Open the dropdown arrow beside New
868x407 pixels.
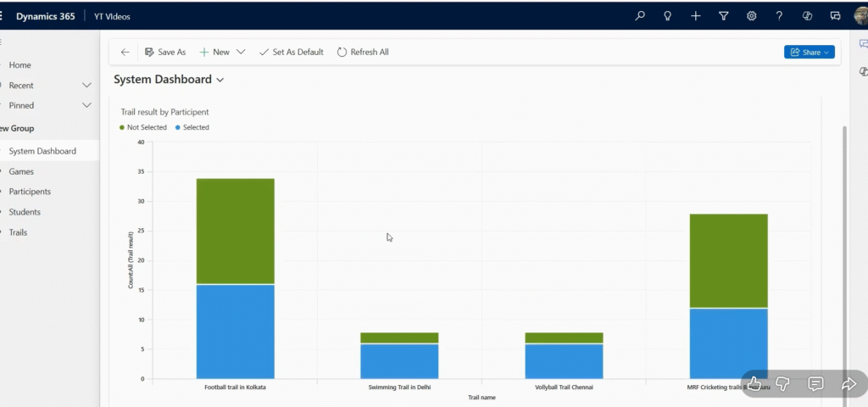coord(241,52)
